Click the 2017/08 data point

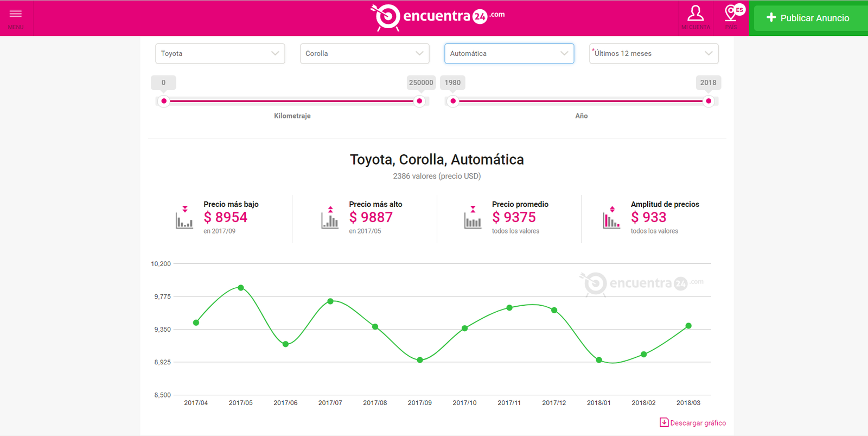tap(375, 327)
